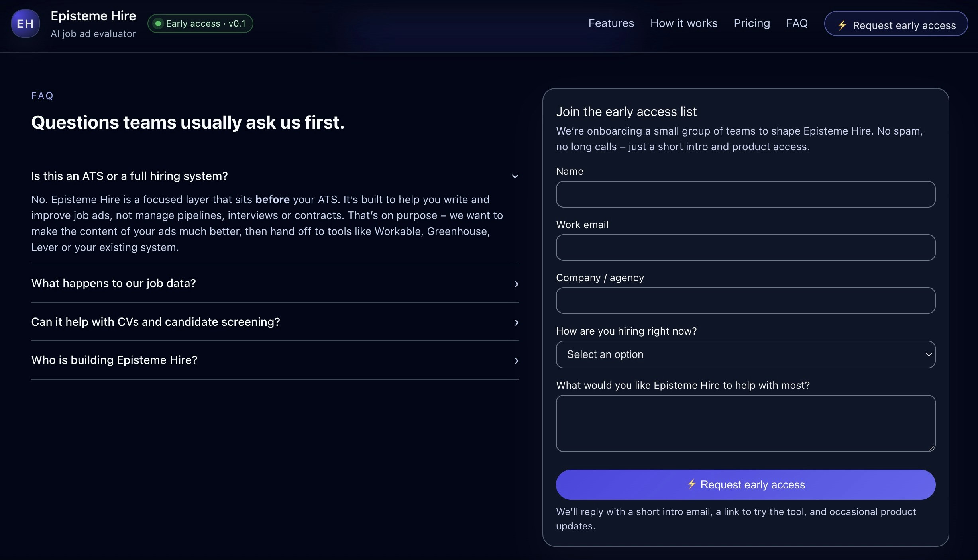Click the large text area for what Episteme Hire should help with
Viewport: 978px width, 560px height.
point(745,423)
